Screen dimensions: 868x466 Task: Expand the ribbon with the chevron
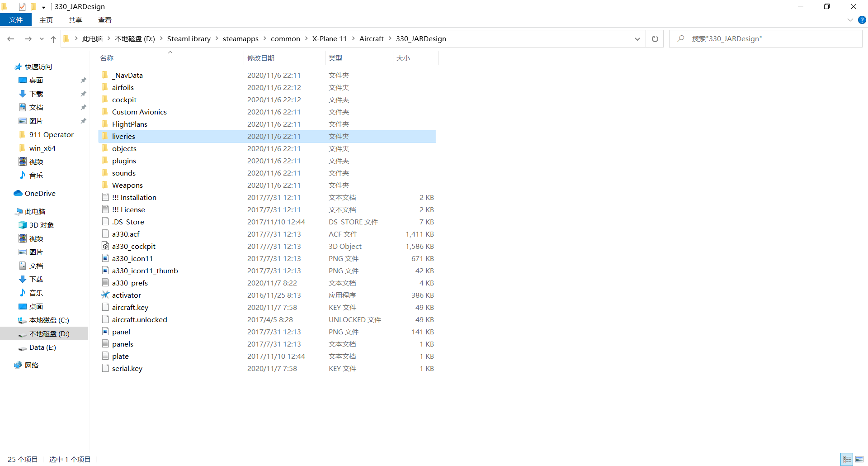850,20
